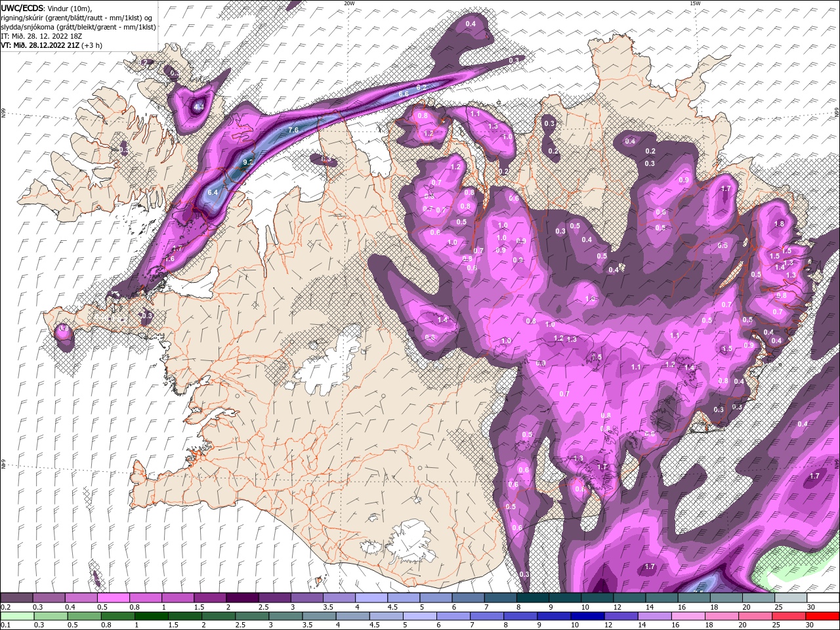
Task: Click the 30 label in the lower legend row
Action: pos(811,625)
